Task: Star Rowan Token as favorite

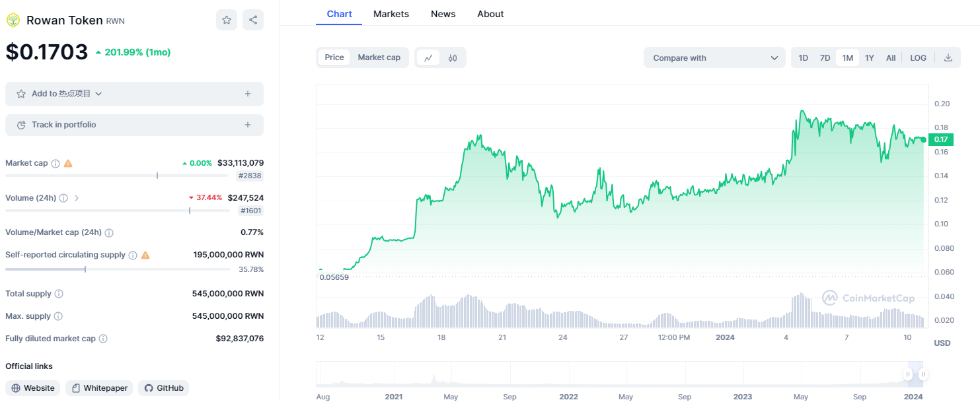Action: 227,20
